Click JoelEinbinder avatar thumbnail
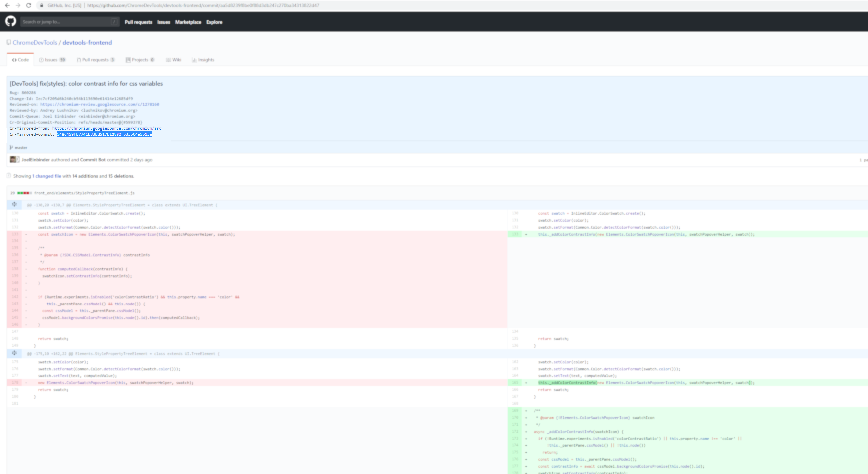The height and width of the screenshot is (474, 868). (x=13, y=159)
